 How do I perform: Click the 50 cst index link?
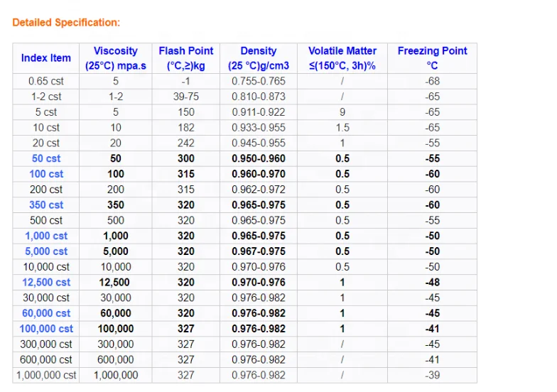(46, 158)
